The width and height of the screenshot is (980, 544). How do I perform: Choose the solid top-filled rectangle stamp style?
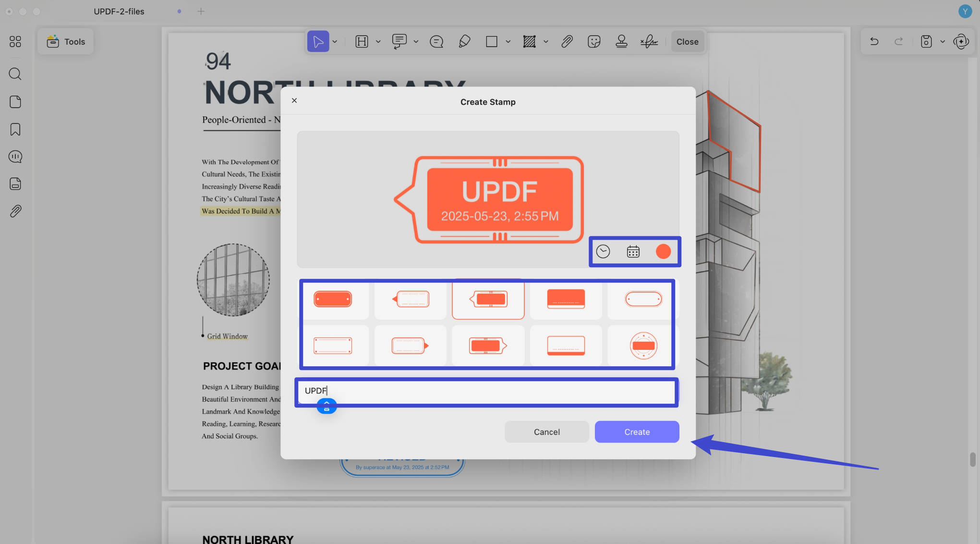point(566,299)
